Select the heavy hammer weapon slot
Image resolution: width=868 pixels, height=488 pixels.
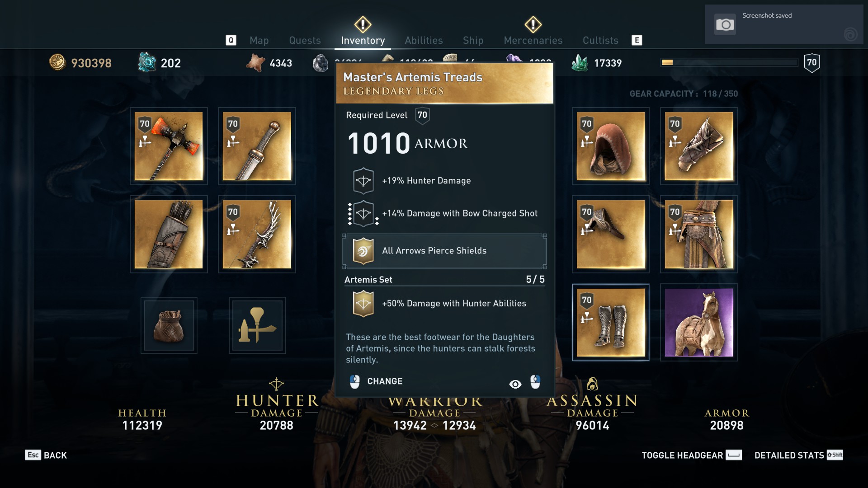pos(169,146)
